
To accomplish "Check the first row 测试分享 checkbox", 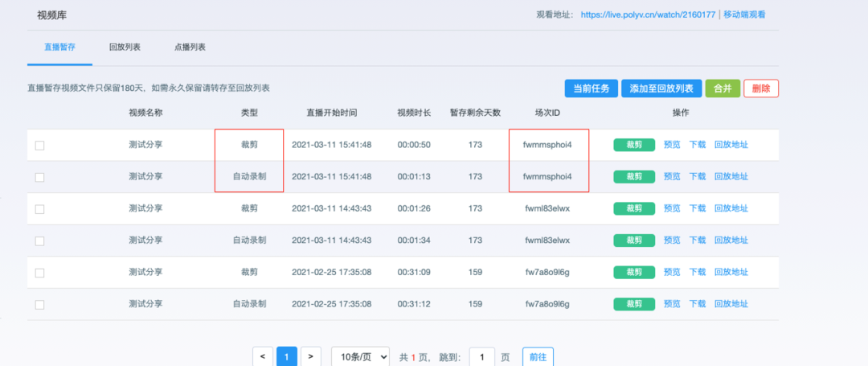I will [39, 145].
